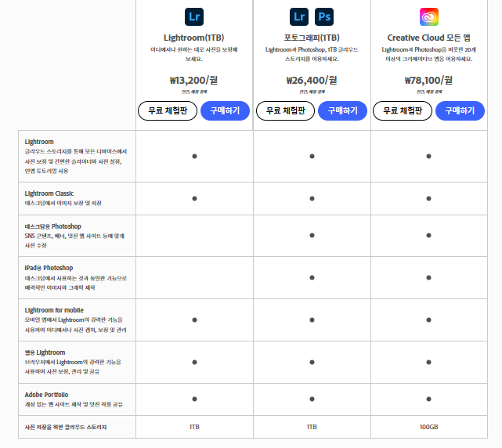Viewport: 502px width, 448px height.
Task: Click Adobe Portfolio description about 웹 사이트 제작
Action: point(74,404)
